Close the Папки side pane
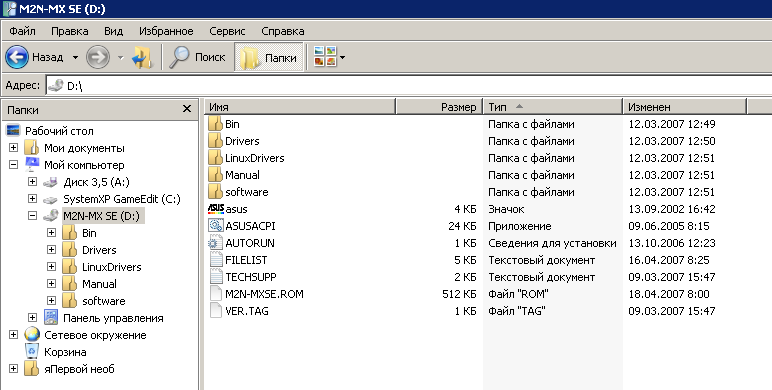772x390 pixels. coord(187,109)
